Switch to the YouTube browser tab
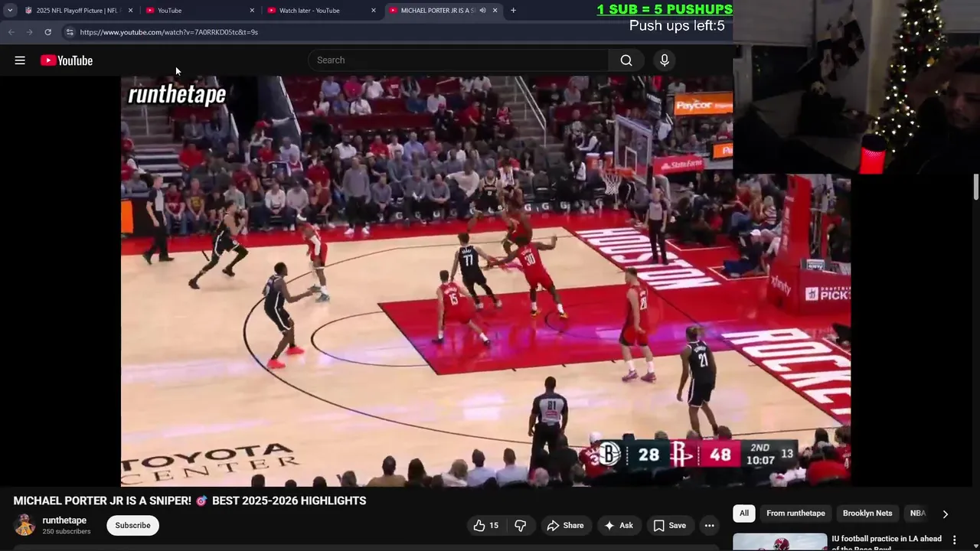980x551 pixels. 199,11
